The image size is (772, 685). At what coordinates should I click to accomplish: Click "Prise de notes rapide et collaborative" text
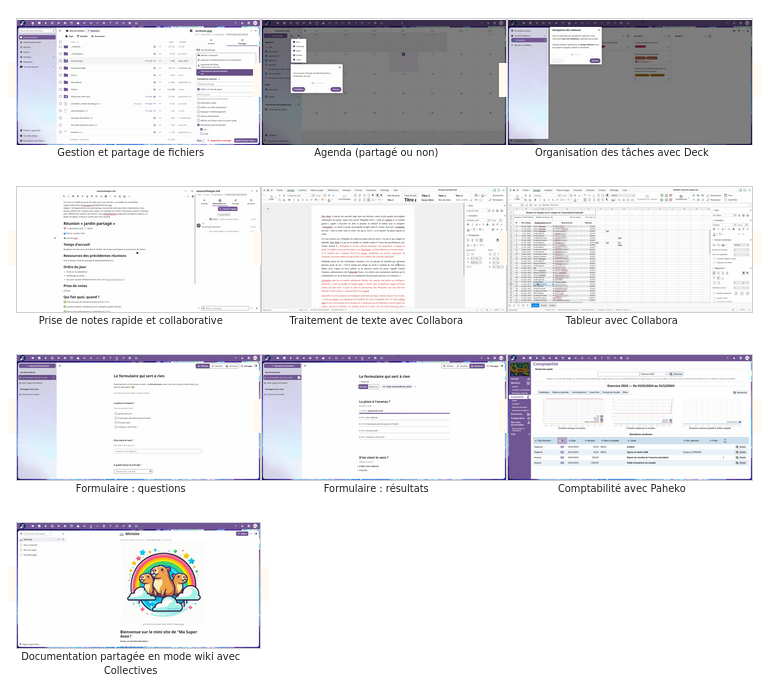pyautogui.click(x=130, y=321)
